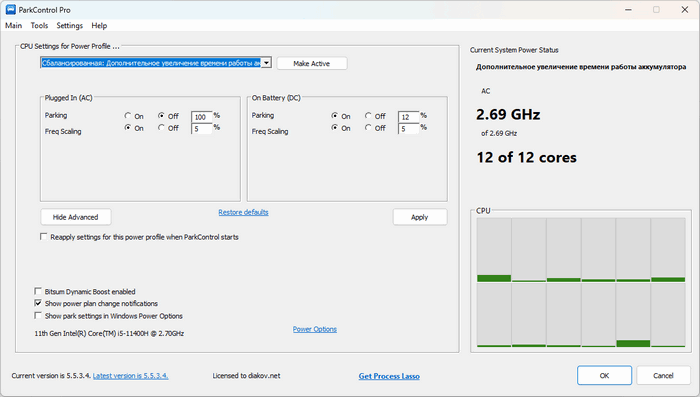Open the Get Process Lasso link
Image resolution: width=700 pixels, height=397 pixels.
389,376
